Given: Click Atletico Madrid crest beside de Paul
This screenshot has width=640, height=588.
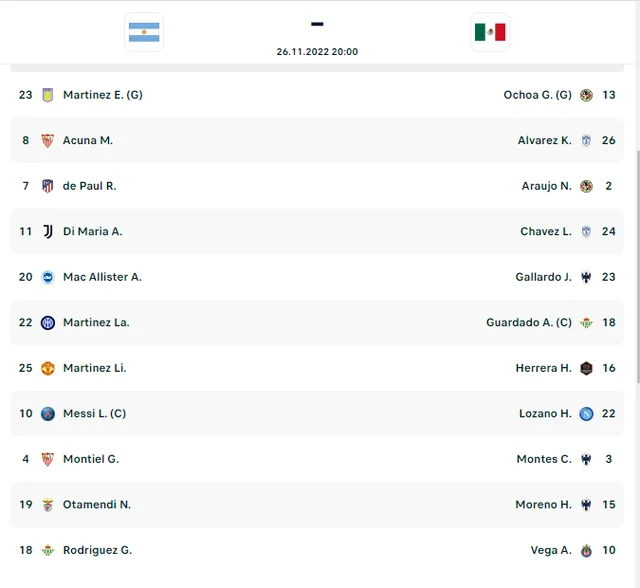Looking at the screenshot, I should (x=48, y=186).
